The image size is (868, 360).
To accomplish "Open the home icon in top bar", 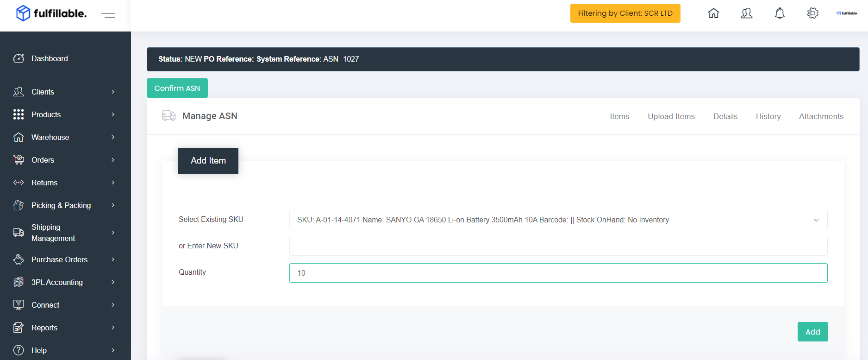I will point(714,13).
